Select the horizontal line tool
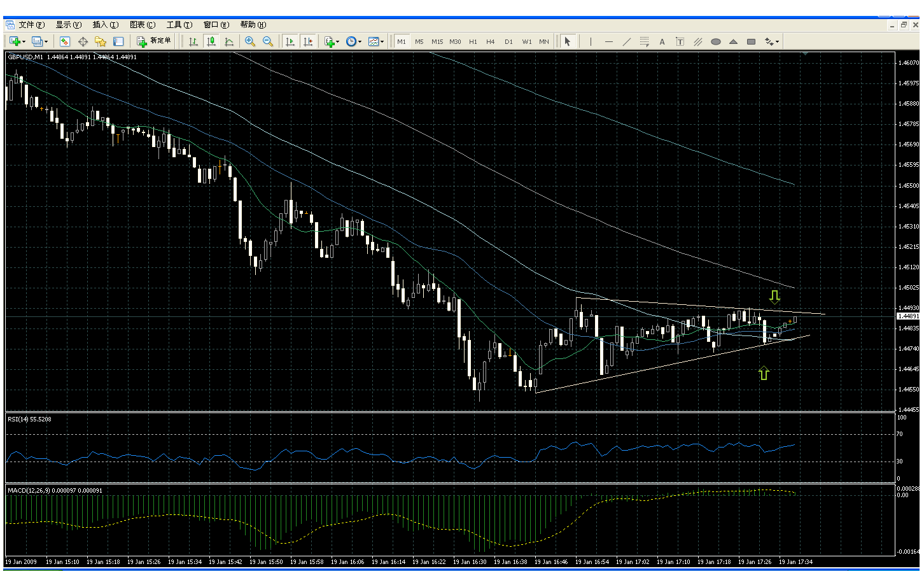The height and width of the screenshot is (571, 924). tap(609, 41)
